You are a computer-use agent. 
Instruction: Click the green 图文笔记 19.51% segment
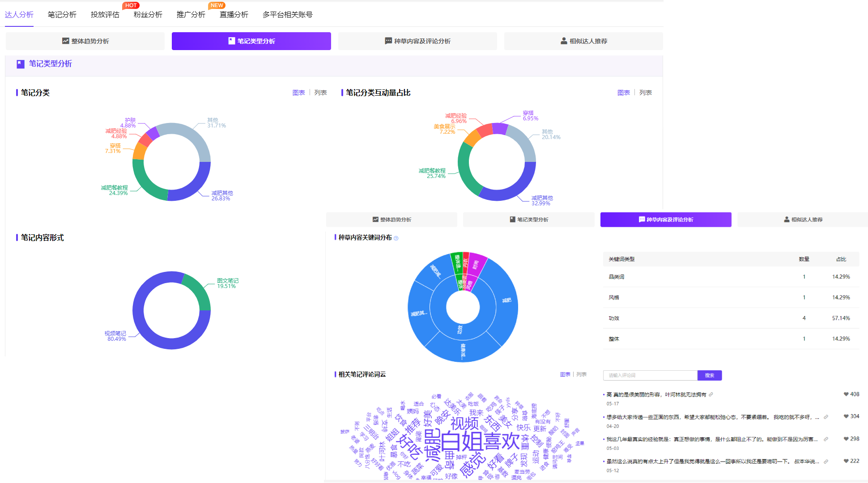pos(200,291)
